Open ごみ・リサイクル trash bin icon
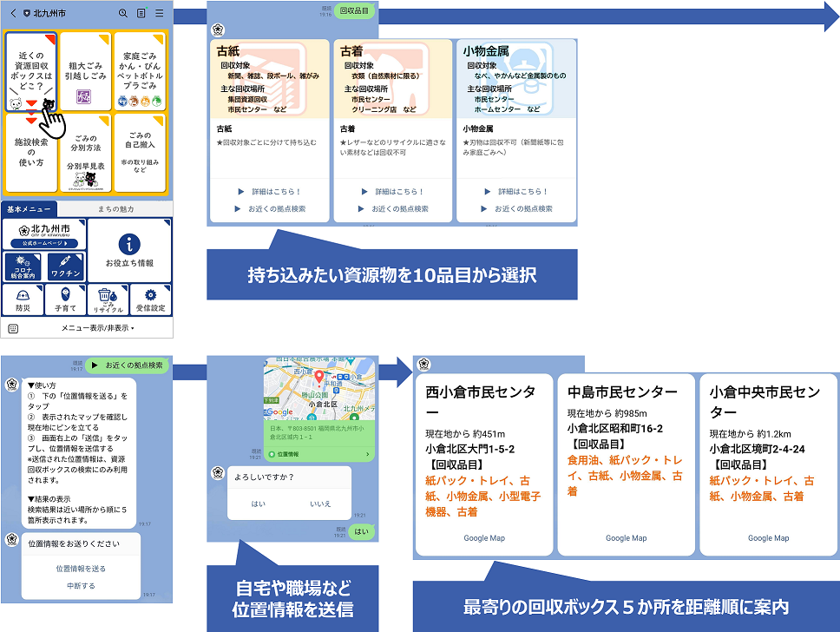840x632 pixels. click(x=107, y=296)
